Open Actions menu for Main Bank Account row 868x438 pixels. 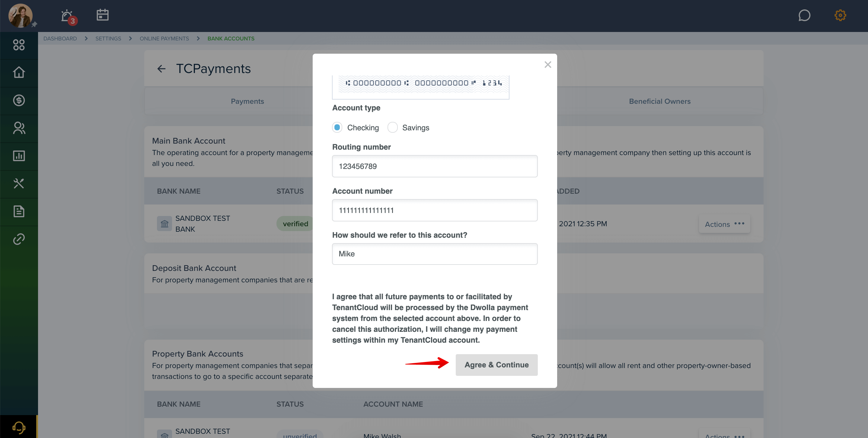[x=724, y=224]
